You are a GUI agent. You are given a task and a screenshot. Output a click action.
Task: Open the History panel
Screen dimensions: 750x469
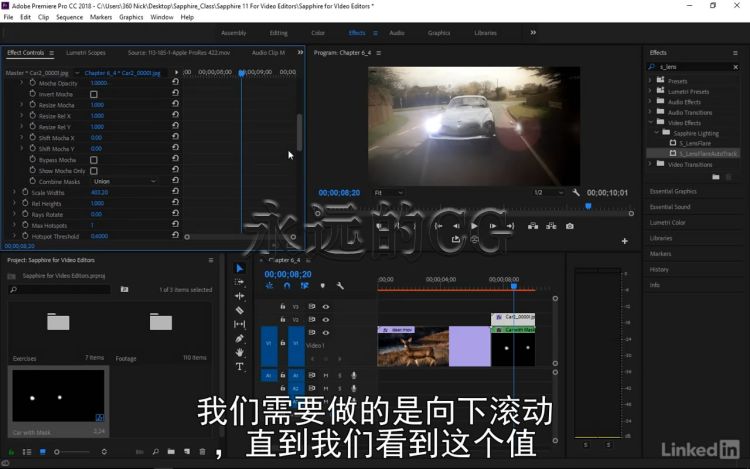coord(659,270)
